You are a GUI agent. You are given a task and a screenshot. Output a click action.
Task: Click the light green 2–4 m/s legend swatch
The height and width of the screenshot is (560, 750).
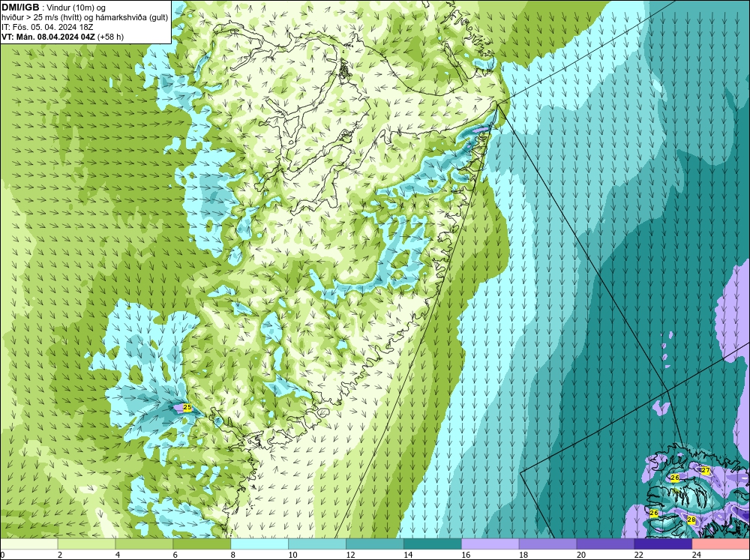[x=86, y=544]
